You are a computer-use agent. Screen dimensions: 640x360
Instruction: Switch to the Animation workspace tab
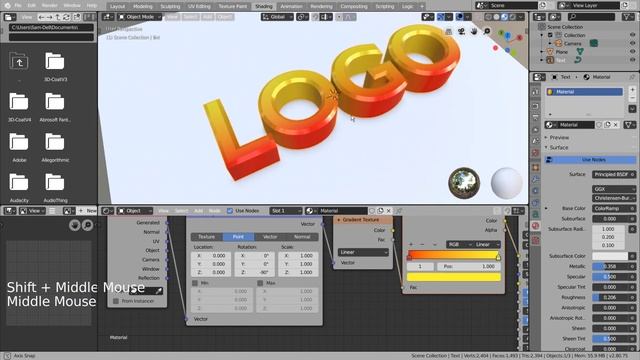point(291,6)
